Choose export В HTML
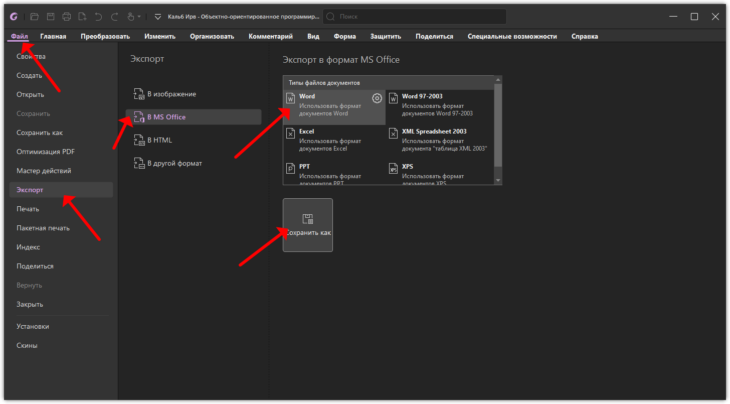Image resolution: width=730 pixels, height=404 pixels. coord(194,140)
